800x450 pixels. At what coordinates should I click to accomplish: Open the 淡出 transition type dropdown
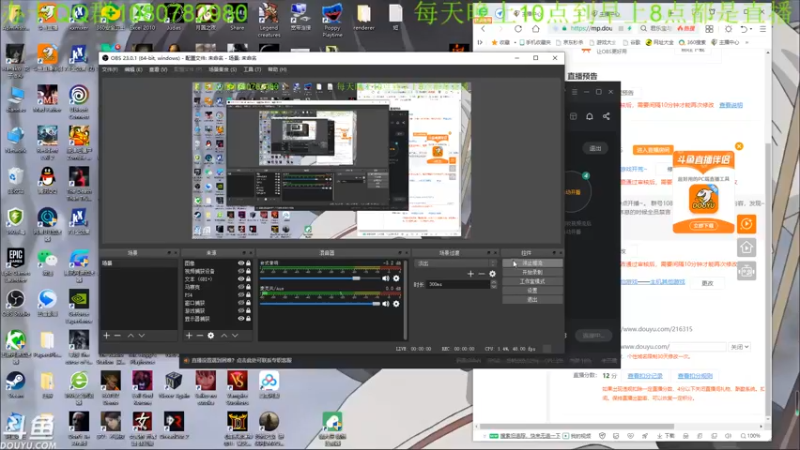click(456, 263)
